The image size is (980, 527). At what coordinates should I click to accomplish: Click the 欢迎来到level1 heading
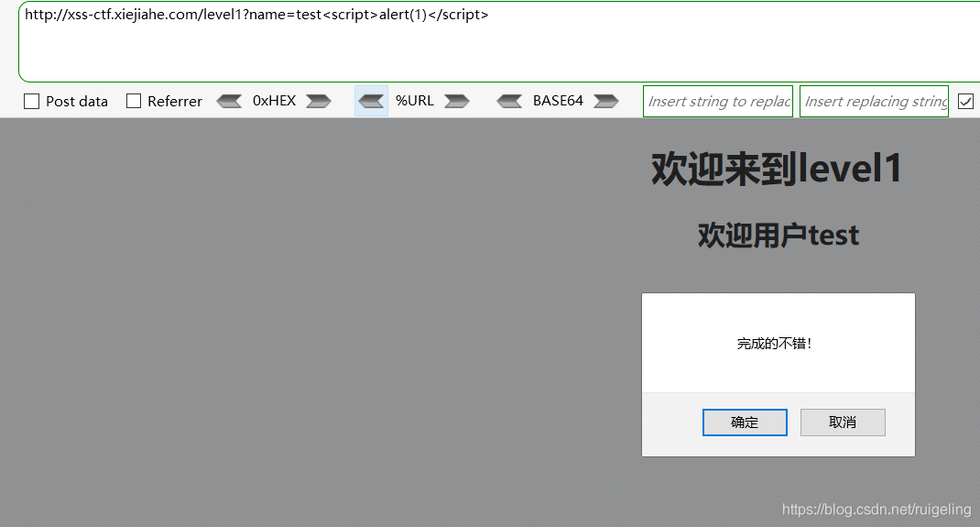(x=777, y=169)
